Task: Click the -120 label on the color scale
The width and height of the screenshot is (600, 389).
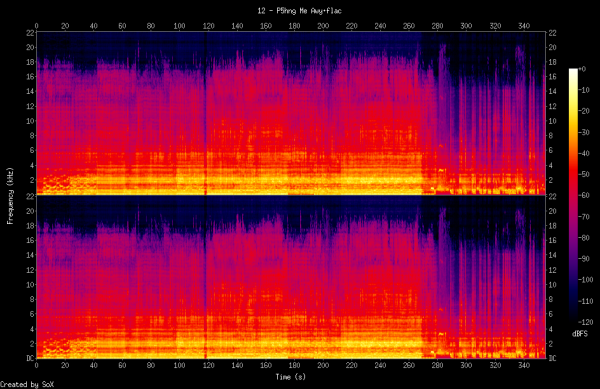Action: pyautogui.click(x=586, y=322)
